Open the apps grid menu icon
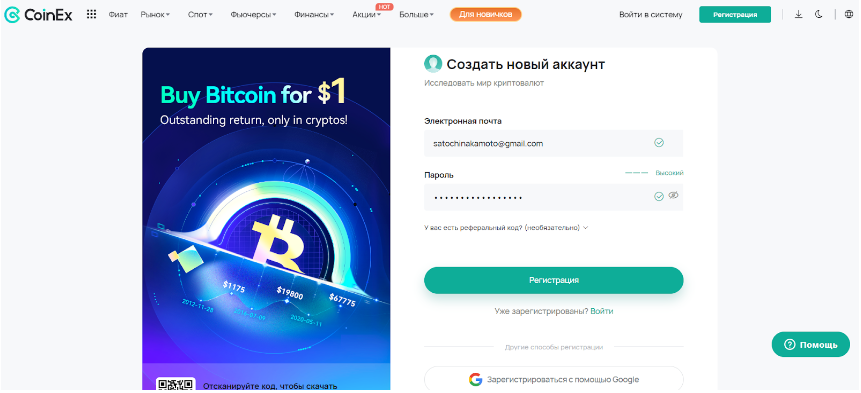This screenshot has height=393, width=861. coord(92,14)
